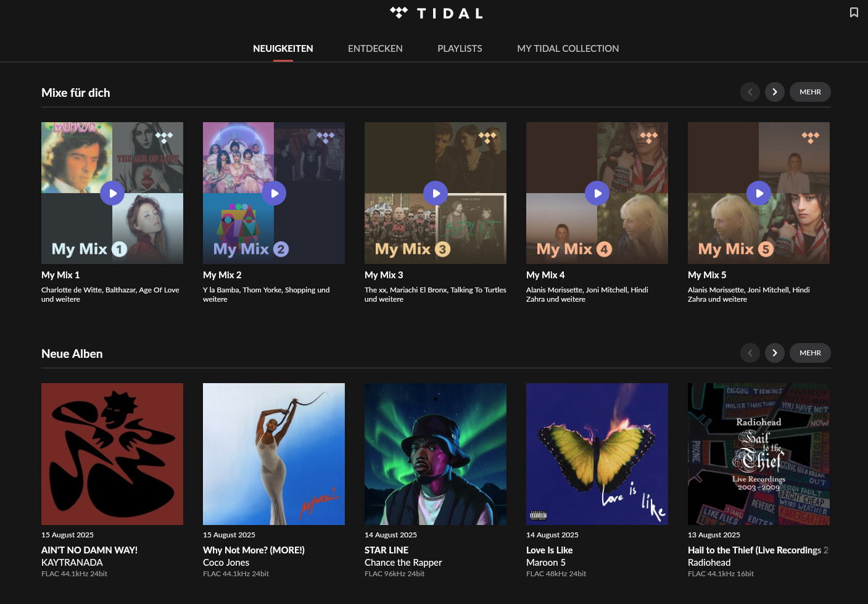The height and width of the screenshot is (604, 868).
Task: Click the disabled left arrow in Neue Alben
Action: 750,353
